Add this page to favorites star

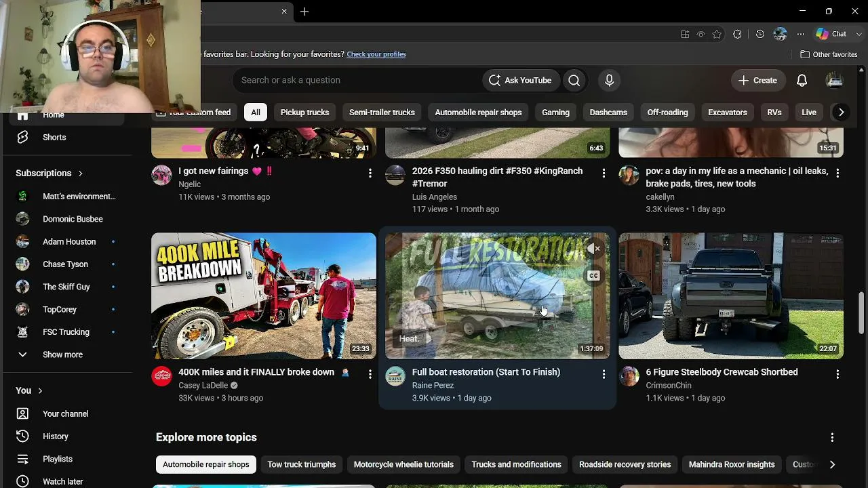tap(717, 34)
